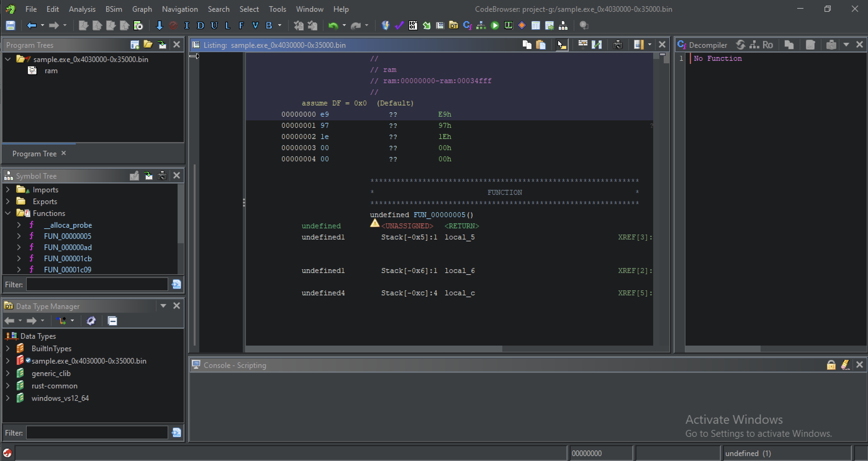Run script using the green play icon
868x461 pixels.
tap(495, 25)
